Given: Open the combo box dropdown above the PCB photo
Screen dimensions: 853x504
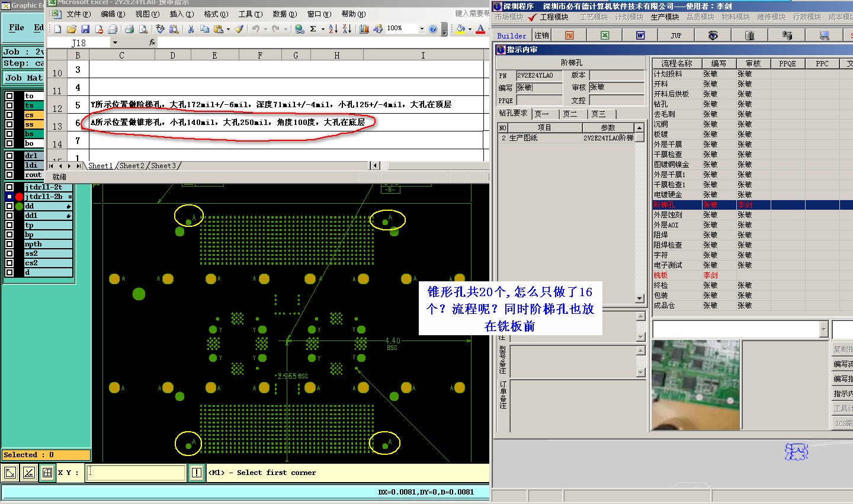Looking at the screenshot, I should (823, 329).
